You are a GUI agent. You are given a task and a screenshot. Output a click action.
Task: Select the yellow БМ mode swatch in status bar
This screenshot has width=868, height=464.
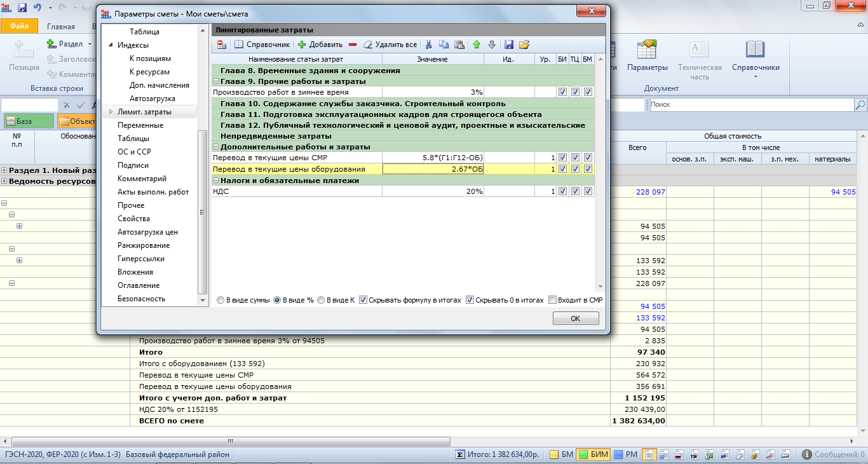[554, 454]
